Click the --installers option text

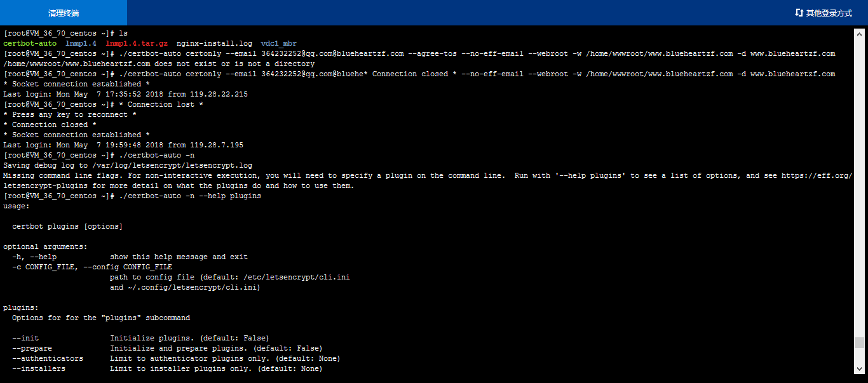[x=39, y=368]
